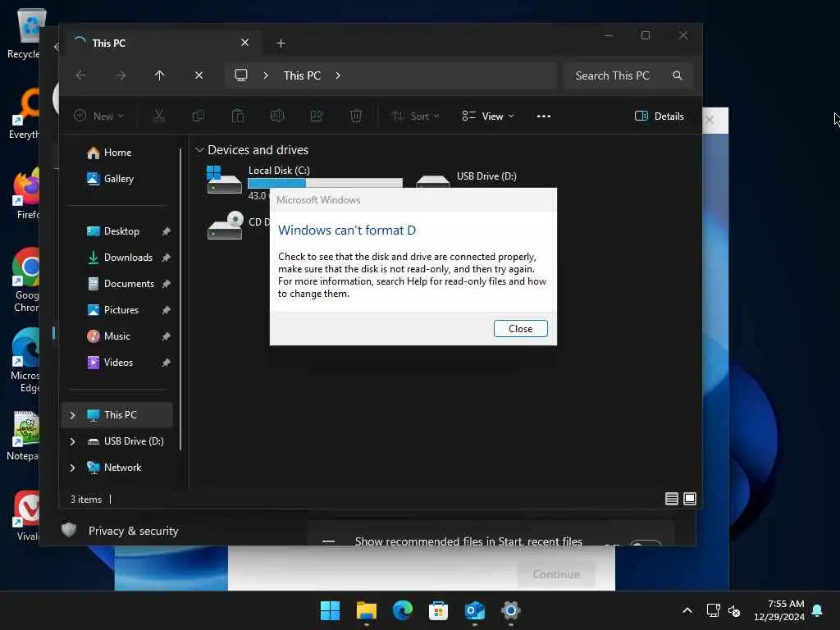Switch to details list view in status bar
Image resolution: width=840 pixels, height=630 pixels.
click(x=671, y=499)
